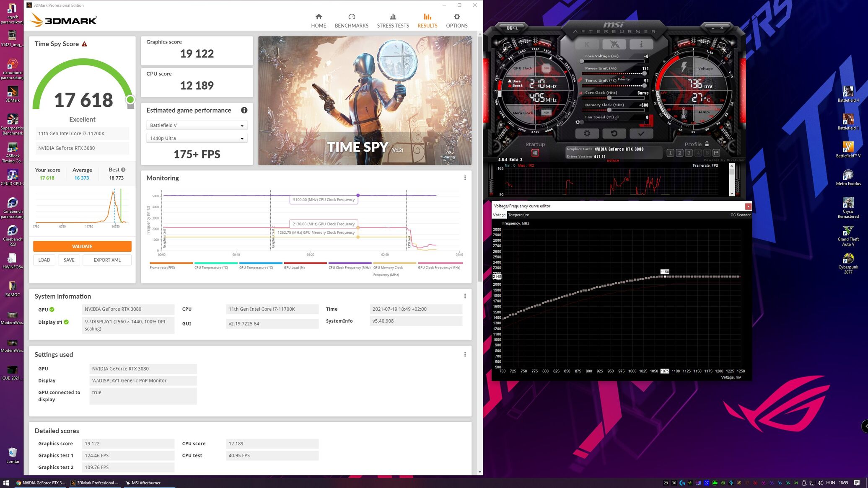Click the Time Spy result thumbnail image
This screenshot has height=488, width=868.
(x=365, y=101)
